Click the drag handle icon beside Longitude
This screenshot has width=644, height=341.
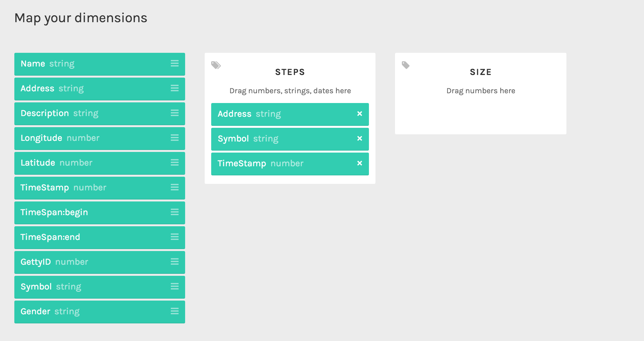point(175,138)
